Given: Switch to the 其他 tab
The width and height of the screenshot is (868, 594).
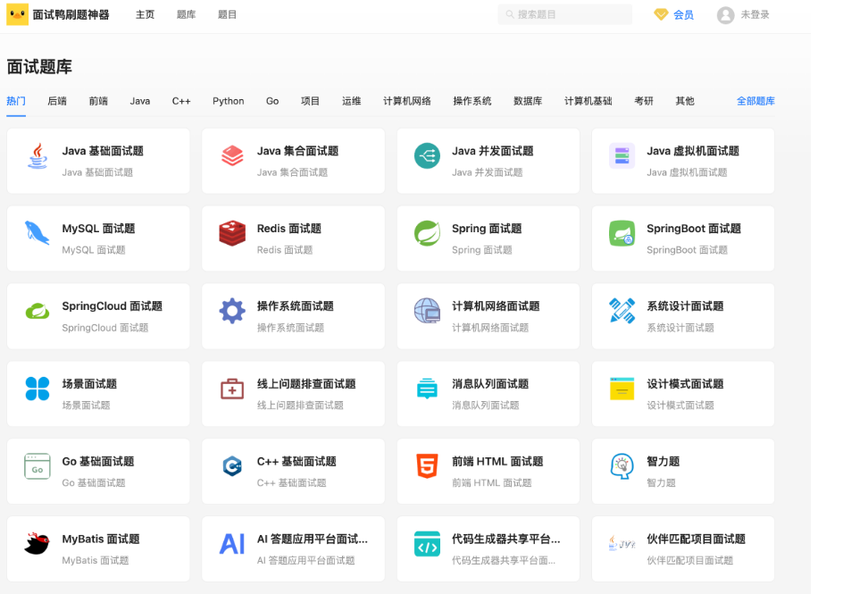Looking at the screenshot, I should [x=685, y=101].
